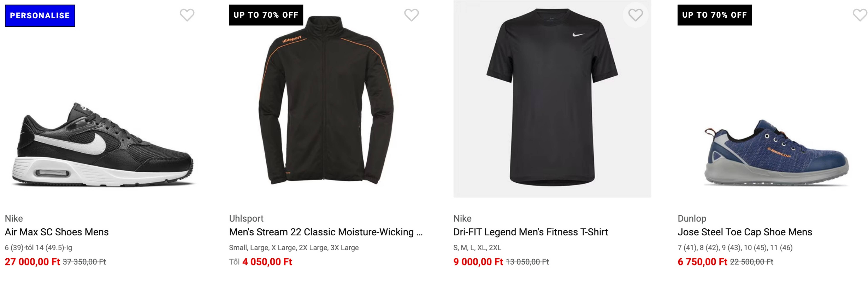Screen dimensions: 868x294
Task: View the blue Dunlop shoe image
Action: coord(758,152)
